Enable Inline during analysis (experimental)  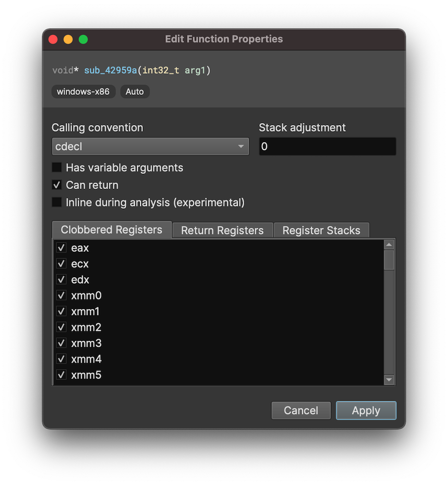(57, 202)
